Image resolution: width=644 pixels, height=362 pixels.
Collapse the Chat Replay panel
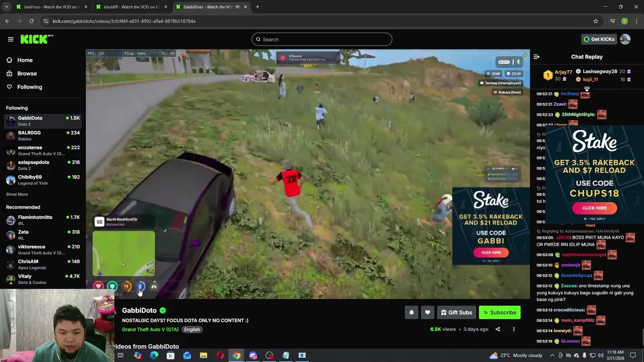point(536,57)
